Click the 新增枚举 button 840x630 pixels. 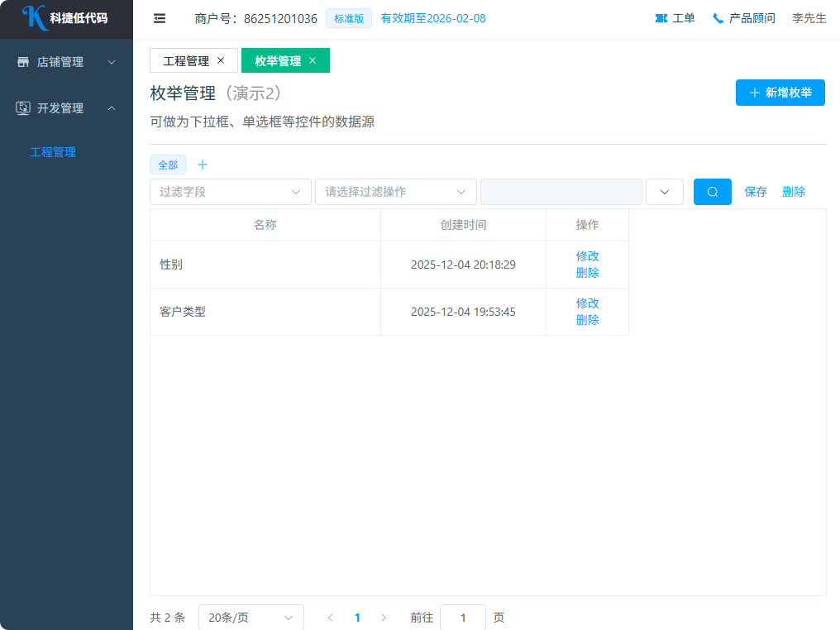point(780,93)
